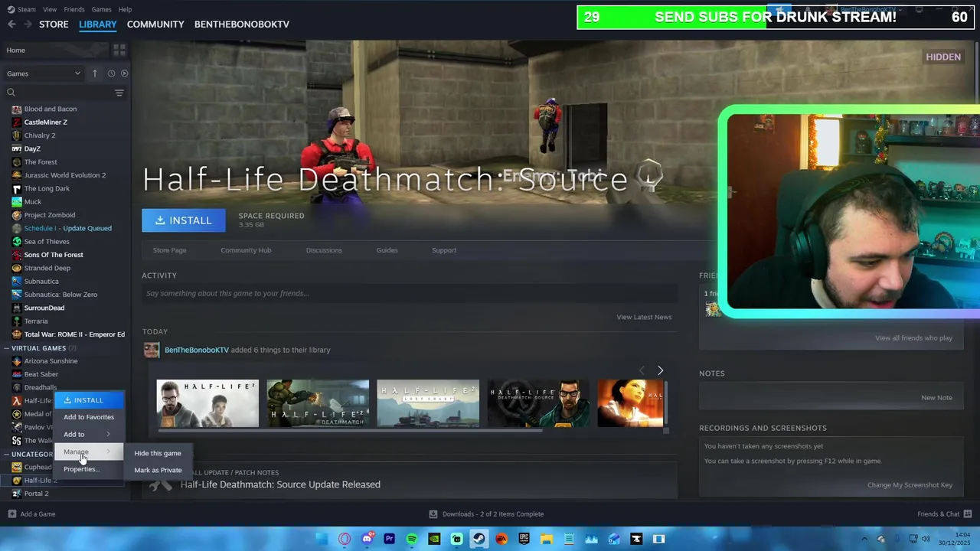The height and width of the screenshot is (551, 980).
Task: Click the blue INSTALL button
Action: coord(184,220)
